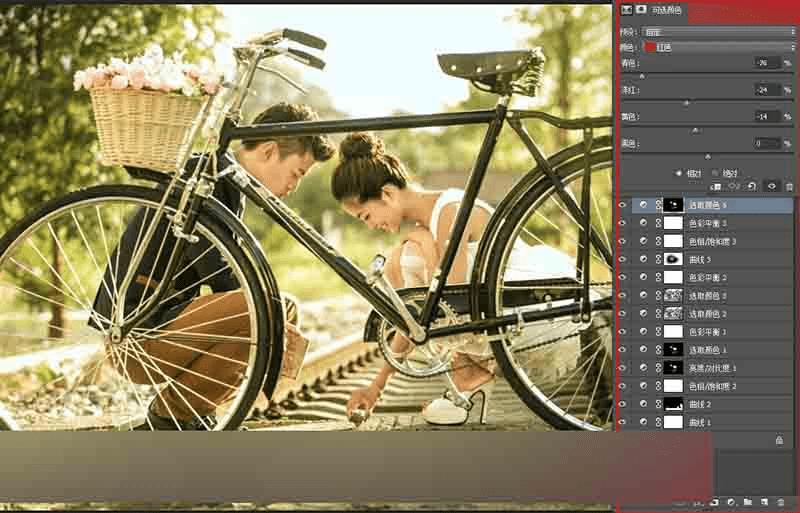
Task: Toggle visibility of 亮度/对比度 1 layer
Action: pyautogui.click(x=622, y=368)
